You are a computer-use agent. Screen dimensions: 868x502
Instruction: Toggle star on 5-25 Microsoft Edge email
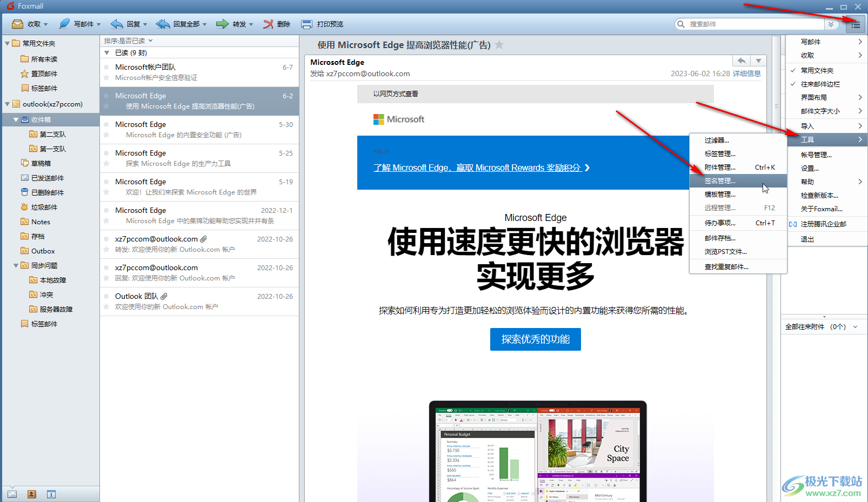(106, 164)
